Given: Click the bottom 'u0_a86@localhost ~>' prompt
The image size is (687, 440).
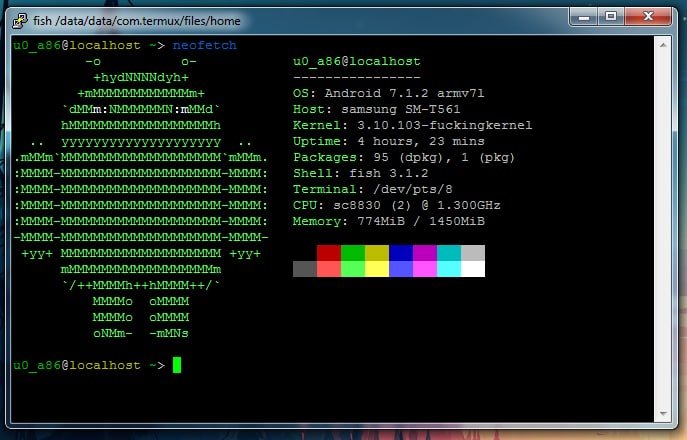Looking at the screenshot, I should [89, 365].
